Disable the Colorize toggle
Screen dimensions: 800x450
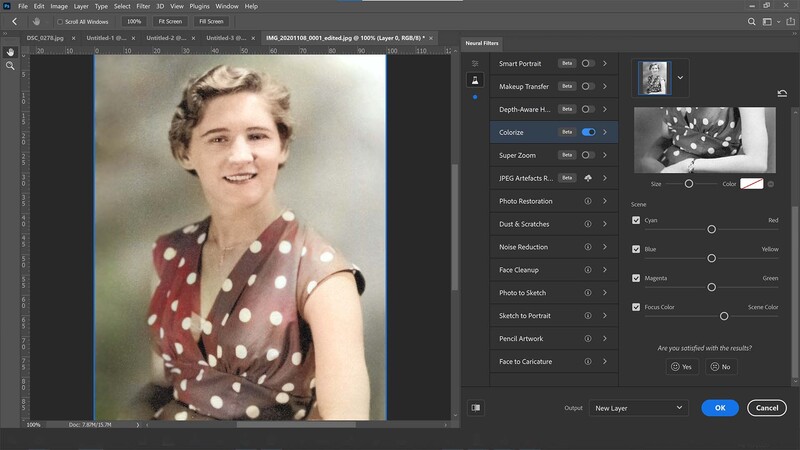tap(588, 132)
